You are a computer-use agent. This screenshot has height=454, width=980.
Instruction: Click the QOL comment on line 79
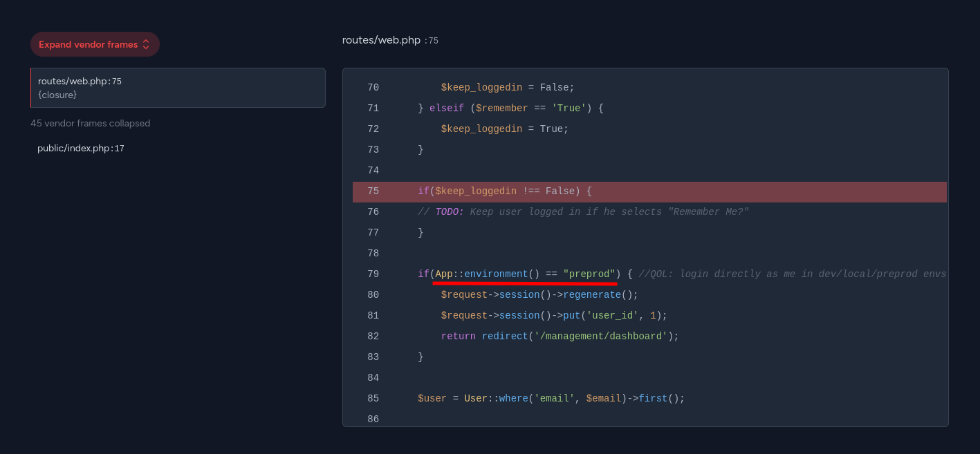point(792,274)
